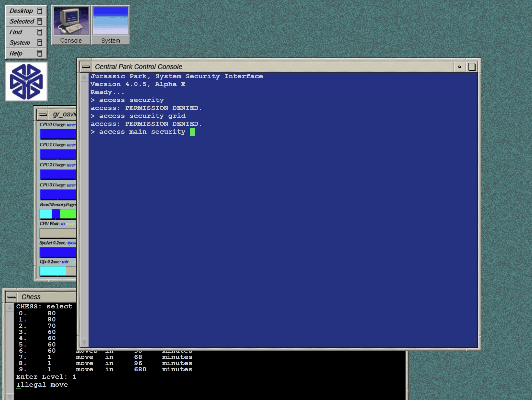This screenshot has height=400, width=532.
Task: Click the CPU1 Usage blue bar
Action: [58, 154]
